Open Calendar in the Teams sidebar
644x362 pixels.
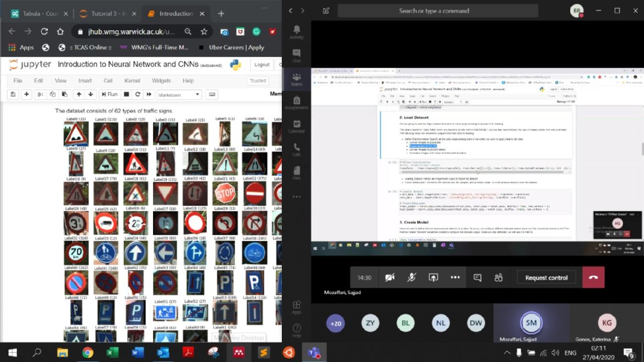(x=297, y=125)
